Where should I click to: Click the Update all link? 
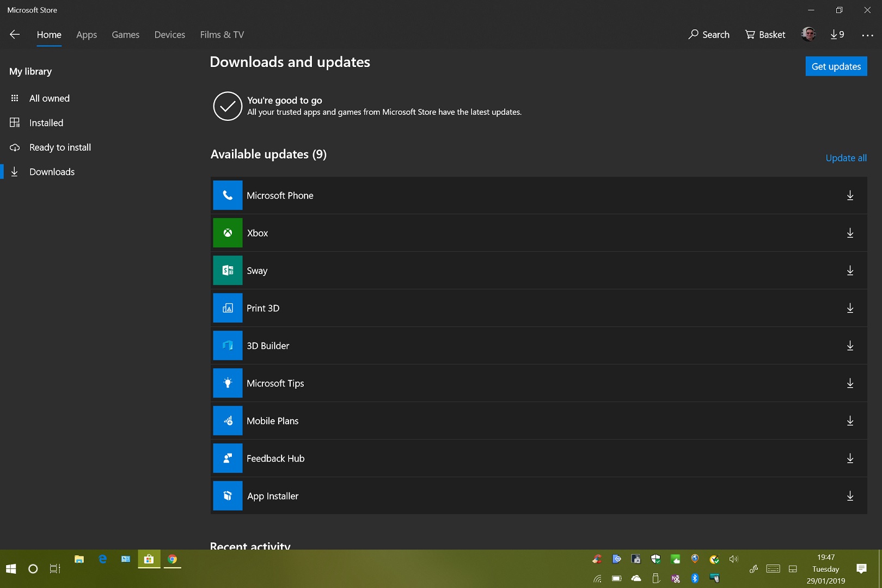coord(846,158)
